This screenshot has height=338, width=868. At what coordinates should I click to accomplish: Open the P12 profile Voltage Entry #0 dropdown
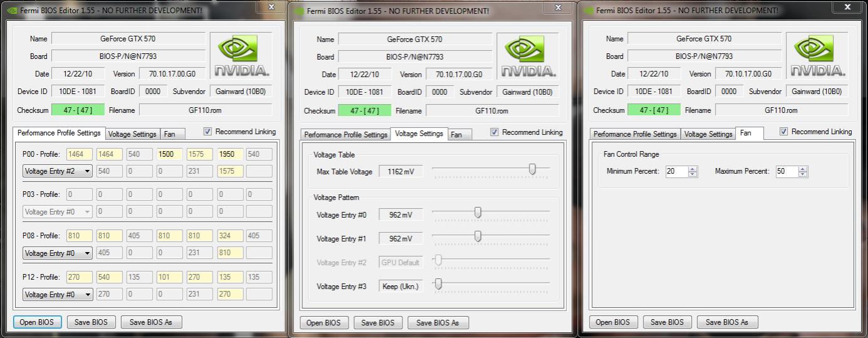[57, 294]
